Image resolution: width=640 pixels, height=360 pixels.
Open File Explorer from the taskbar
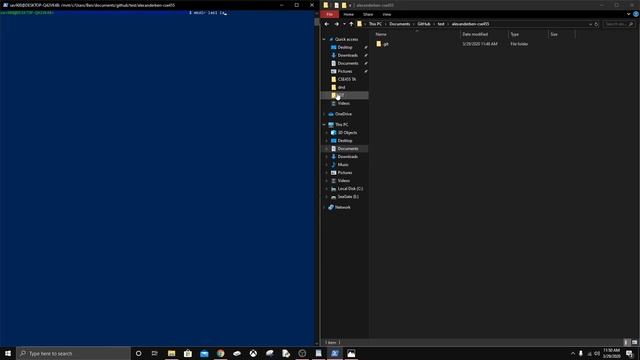point(171,353)
